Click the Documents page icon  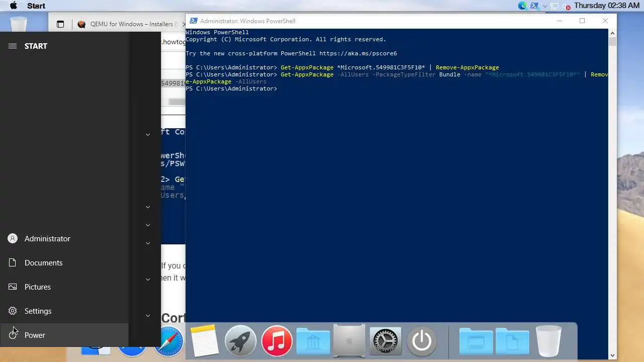(13, 263)
